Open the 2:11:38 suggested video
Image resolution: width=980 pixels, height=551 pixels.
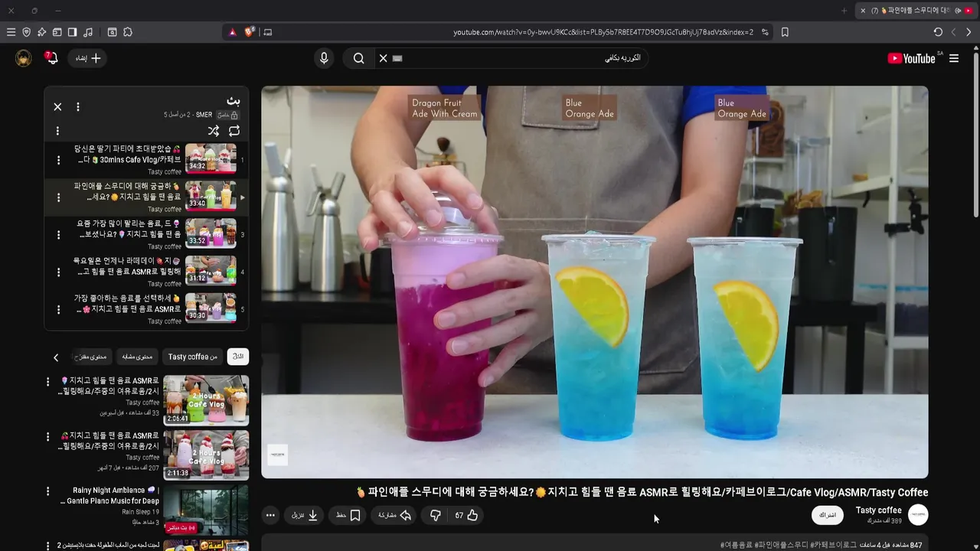(x=206, y=455)
